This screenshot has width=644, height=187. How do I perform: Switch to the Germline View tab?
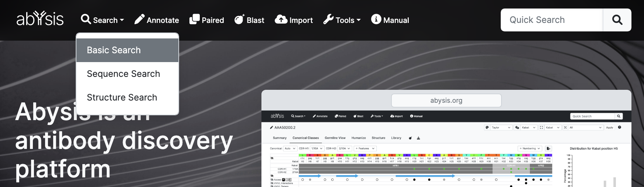pos(335,138)
